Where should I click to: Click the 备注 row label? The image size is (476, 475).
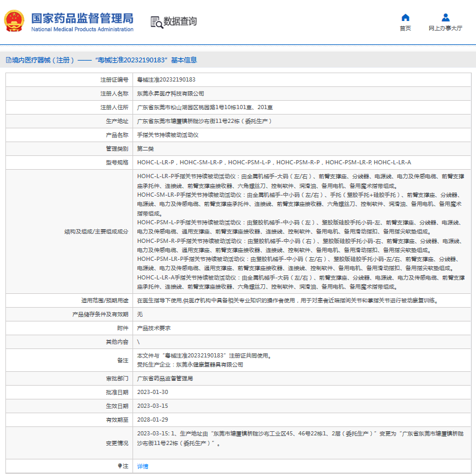tap(123, 360)
